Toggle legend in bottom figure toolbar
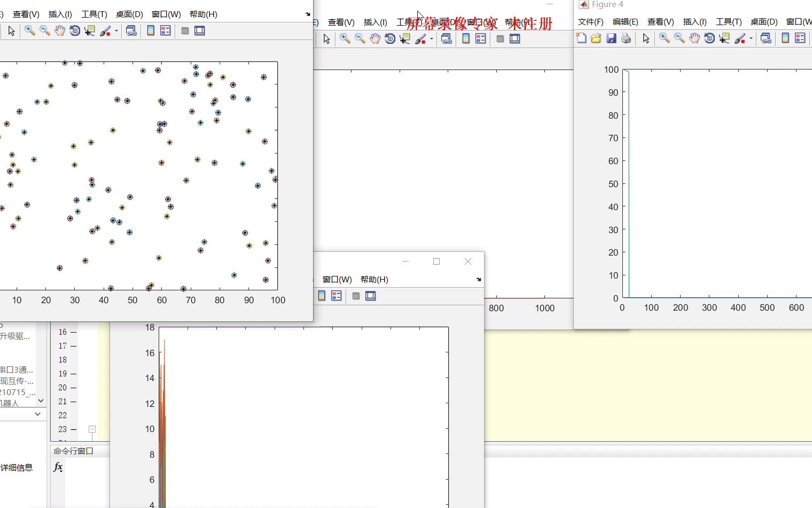 (x=337, y=296)
